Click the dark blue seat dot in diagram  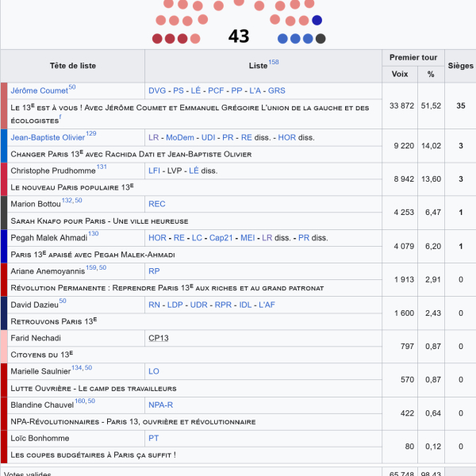317,21
